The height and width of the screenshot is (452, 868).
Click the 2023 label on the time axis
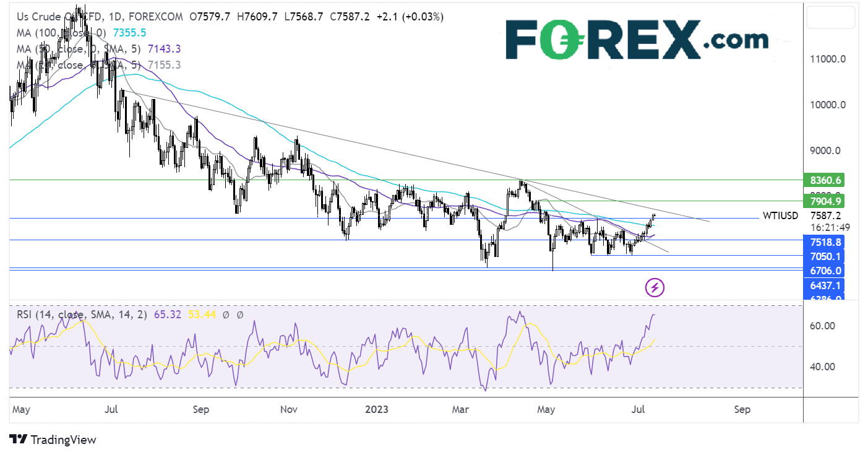tap(377, 410)
